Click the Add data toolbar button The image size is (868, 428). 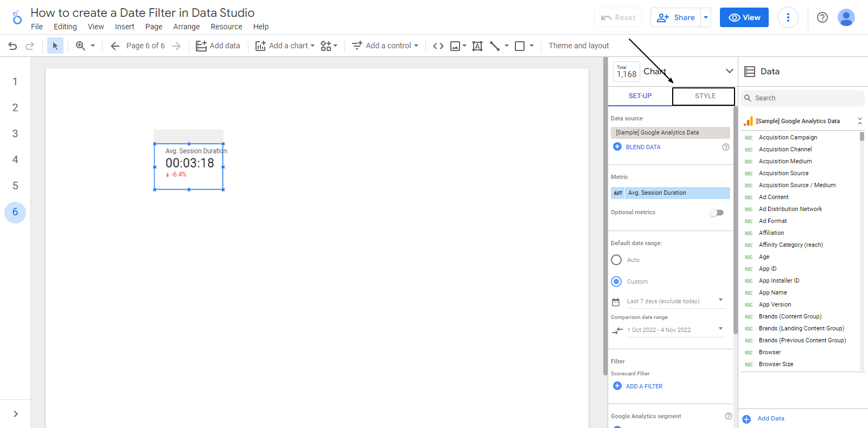point(218,46)
